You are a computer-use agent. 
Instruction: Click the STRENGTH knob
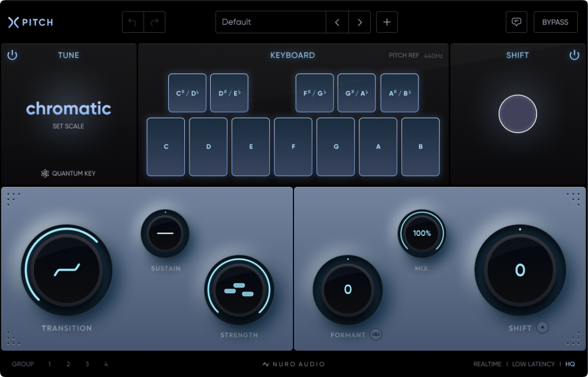pyautogui.click(x=239, y=290)
